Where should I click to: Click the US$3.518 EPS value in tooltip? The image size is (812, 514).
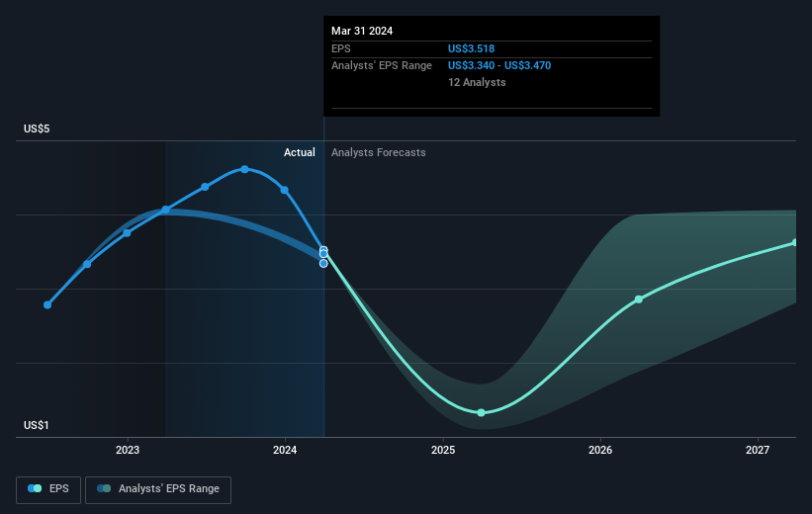click(x=471, y=48)
